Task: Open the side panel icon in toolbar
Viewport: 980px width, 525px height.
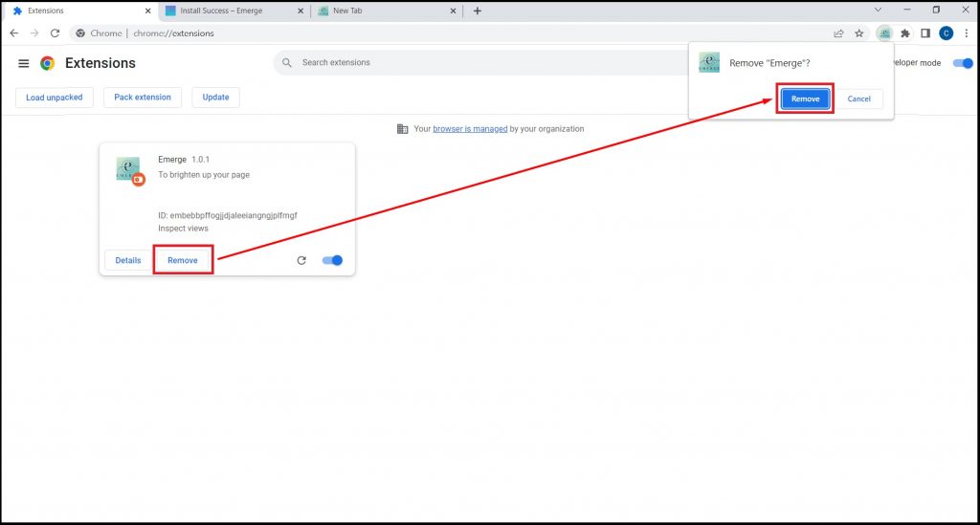Action: 925,33
